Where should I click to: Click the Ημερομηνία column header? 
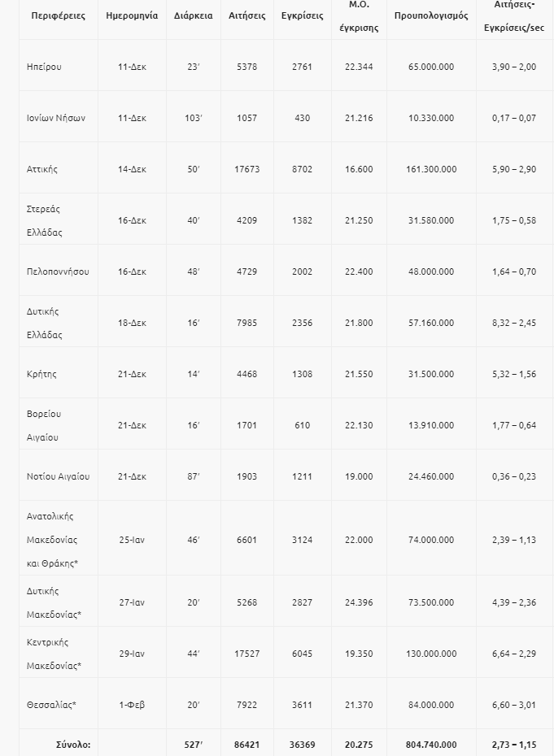tap(132, 15)
